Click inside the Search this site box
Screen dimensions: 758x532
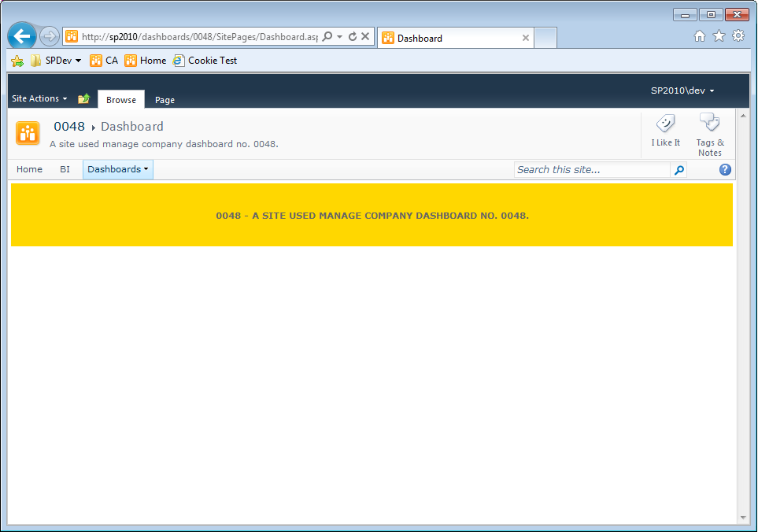590,169
